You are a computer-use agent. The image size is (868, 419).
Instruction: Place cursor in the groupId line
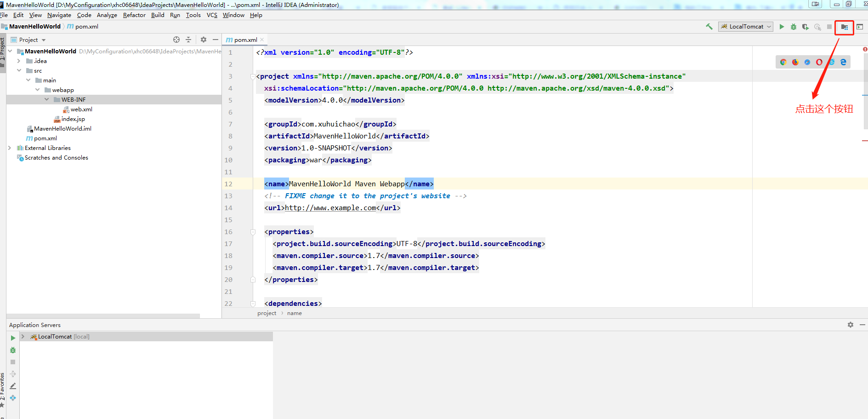330,124
